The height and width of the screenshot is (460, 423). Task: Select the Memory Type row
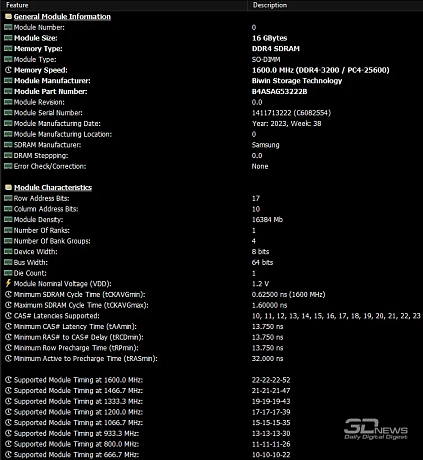[211, 49]
